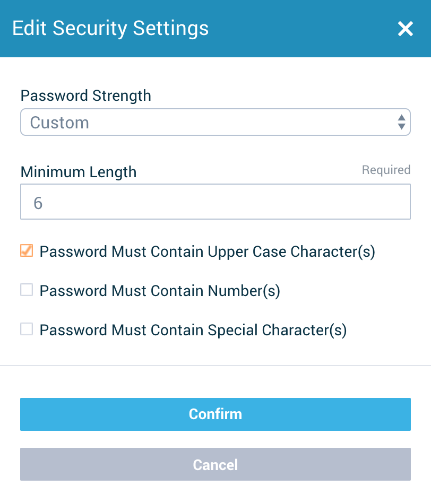Dismiss changes by clicking Cancel
The height and width of the screenshot is (504, 431).
click(x=215, y=464)
